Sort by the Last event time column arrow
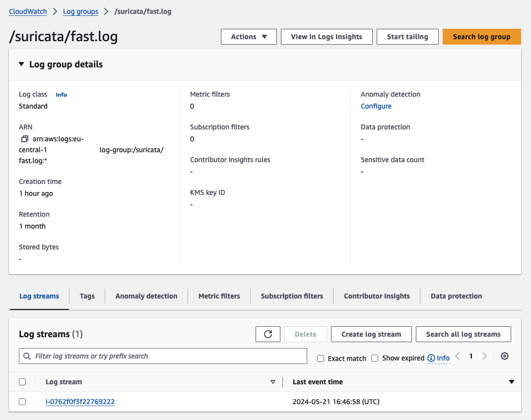Screen dimensions: 531x420 [x=512, y=382]
